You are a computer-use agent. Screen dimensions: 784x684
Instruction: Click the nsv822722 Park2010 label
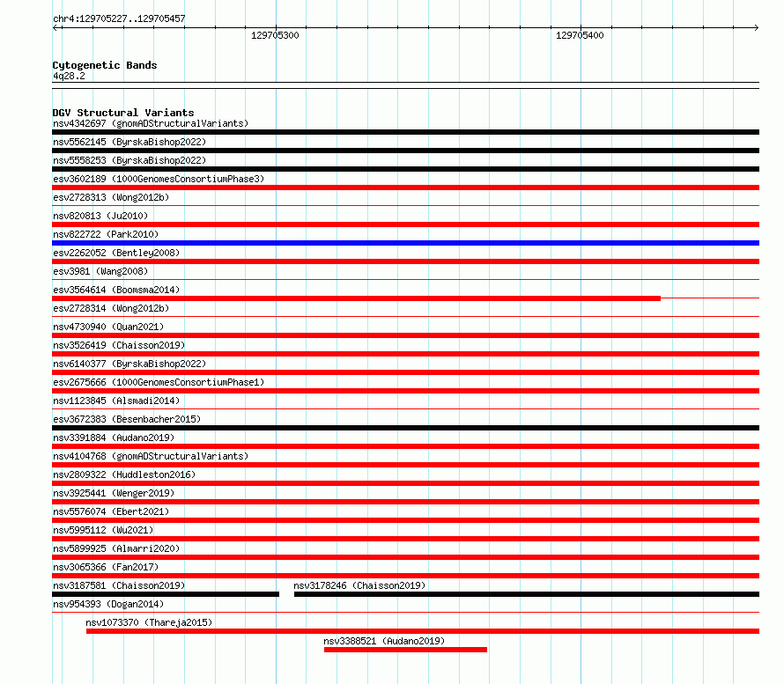106,234
